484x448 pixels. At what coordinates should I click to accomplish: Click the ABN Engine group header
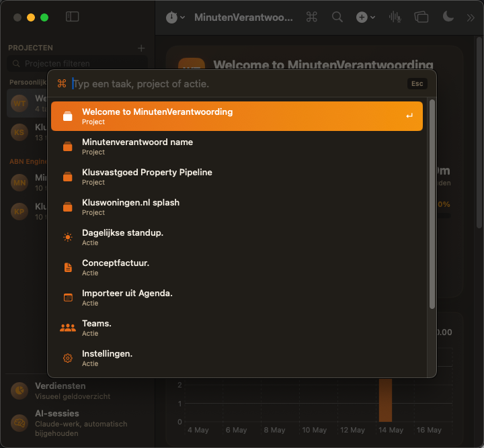[x=28, y=162]
